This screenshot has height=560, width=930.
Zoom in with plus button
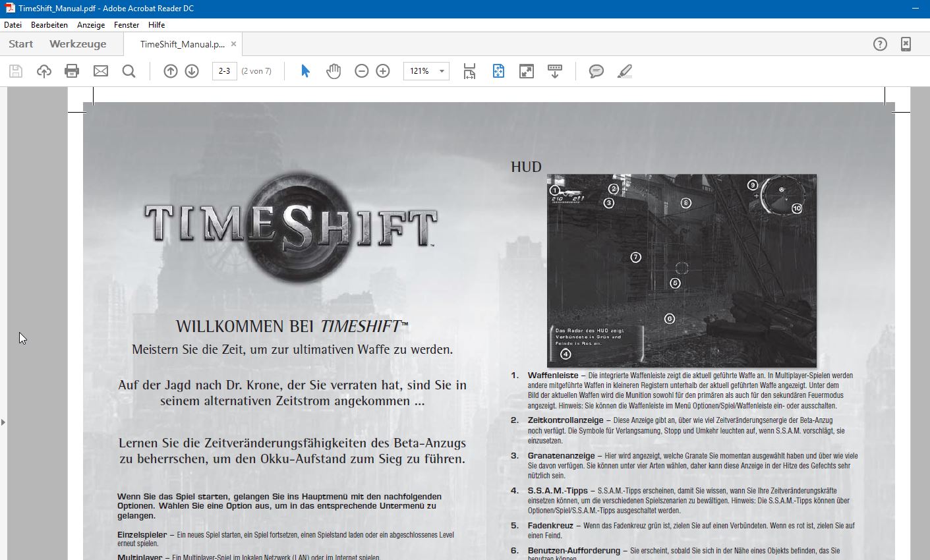click(383, 71)
